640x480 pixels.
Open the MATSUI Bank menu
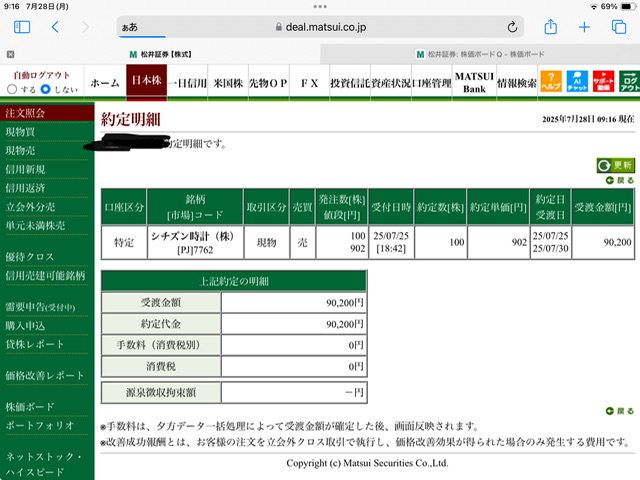(x=474, y=83)
